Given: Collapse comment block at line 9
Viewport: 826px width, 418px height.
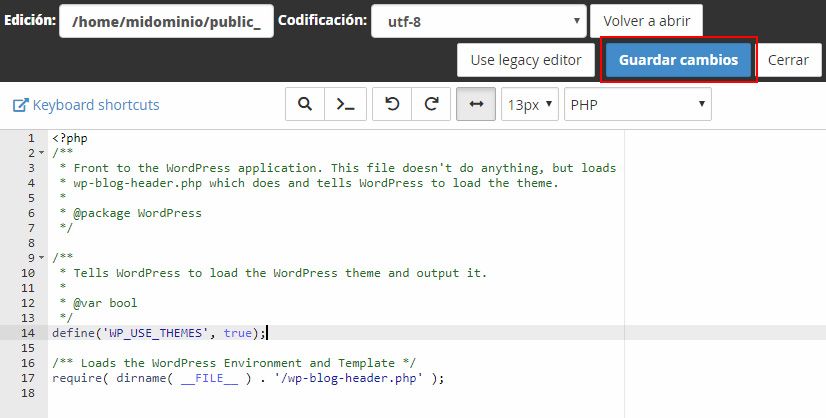Looking at the screenshot, I should [41, 258].
